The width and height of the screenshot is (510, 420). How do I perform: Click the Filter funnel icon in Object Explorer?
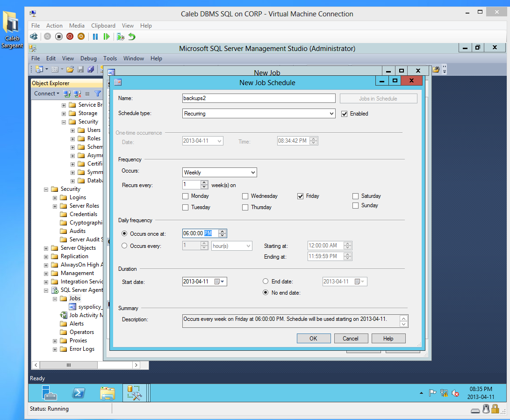(x=98, y=94)
